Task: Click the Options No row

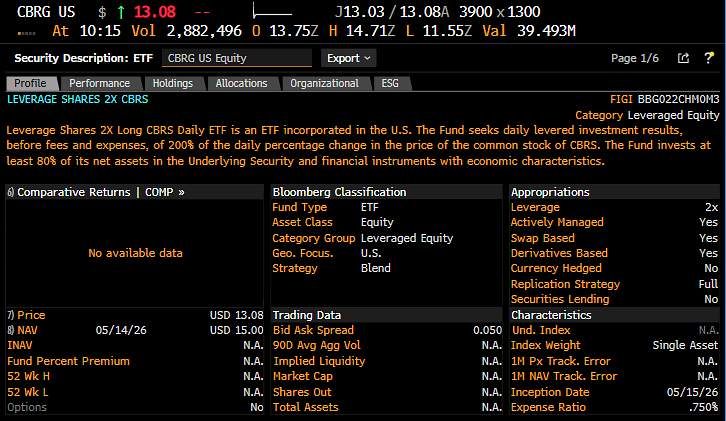Action: click(x=135, y=408)
